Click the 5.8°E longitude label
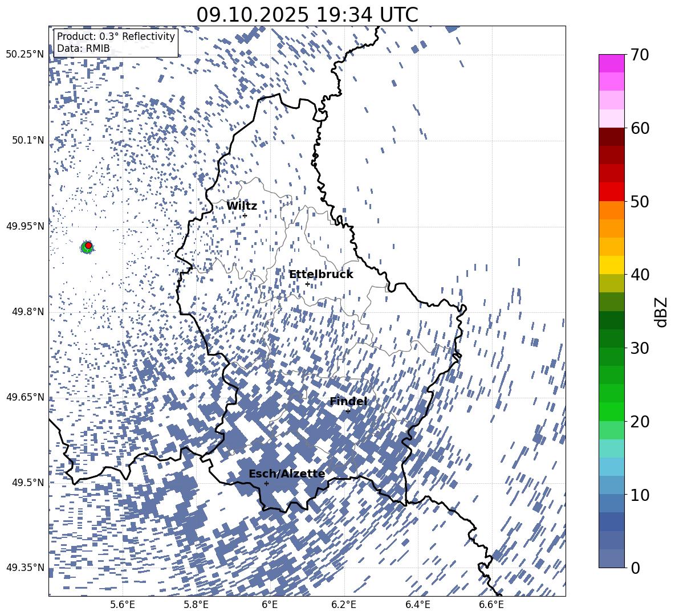Screen dimensions: 675x616 coord(196,605)
